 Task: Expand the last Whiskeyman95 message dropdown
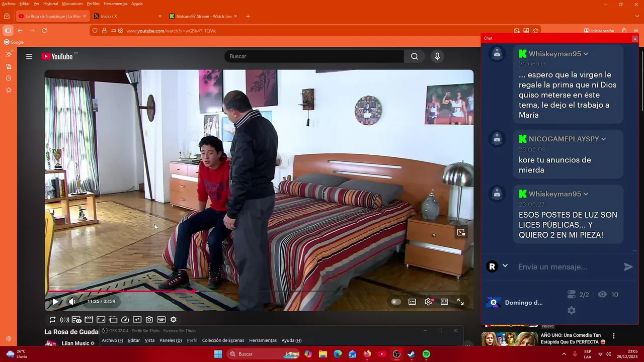click(586, 194)
